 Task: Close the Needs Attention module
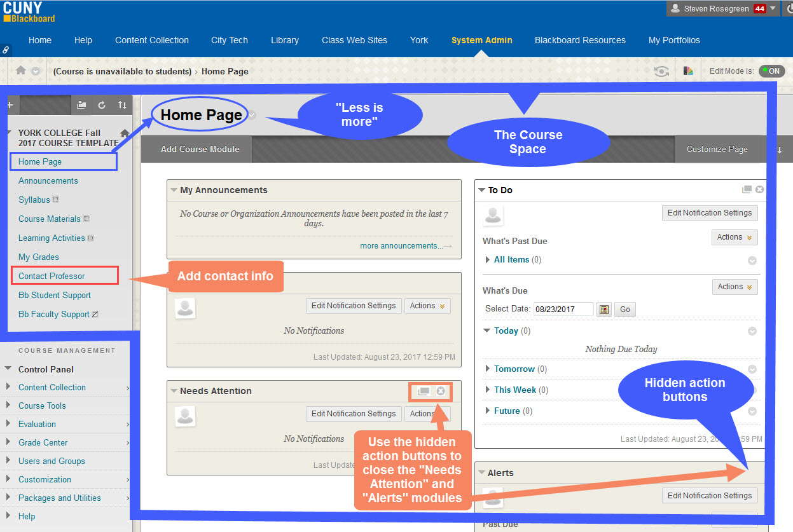pyautogui.click(x=441, y=391)
